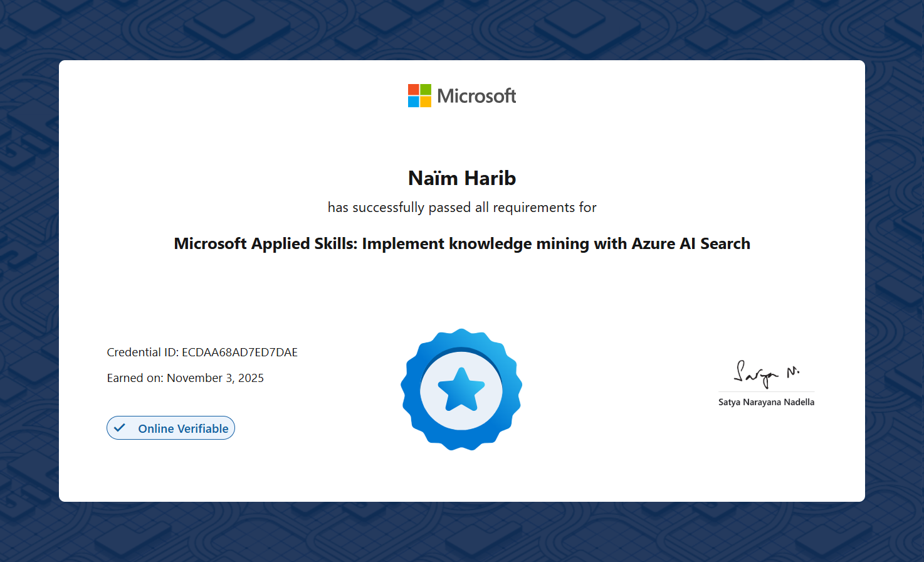This screenshot has height=562, width=924.
Task: Click the Online Verifiable button
Action: (171, 428)
